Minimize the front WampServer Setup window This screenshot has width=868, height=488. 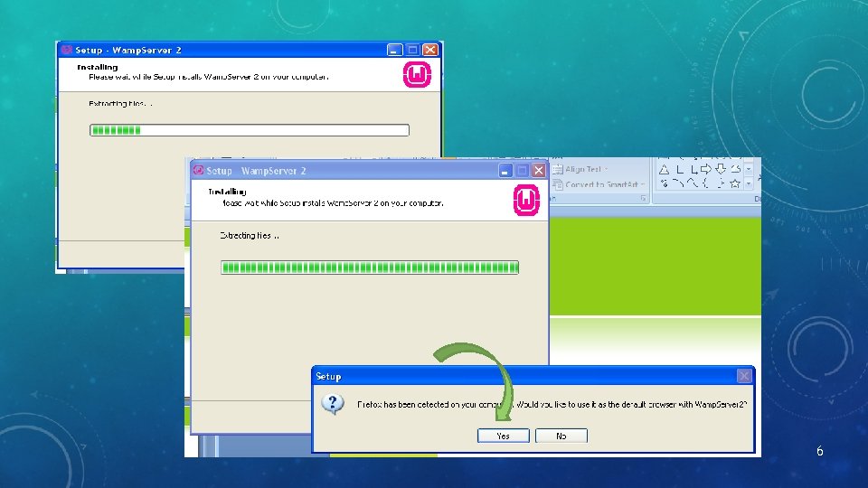coord(505,171)
